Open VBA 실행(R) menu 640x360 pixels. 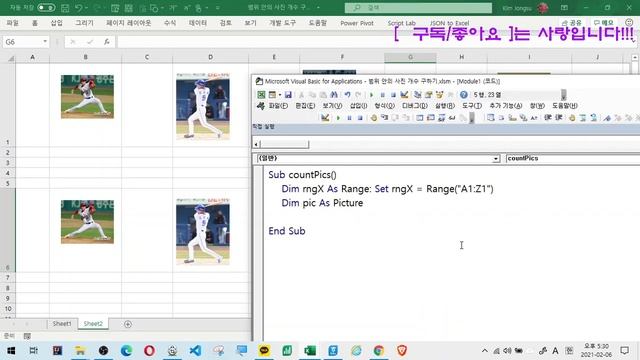tap(445, 106)
